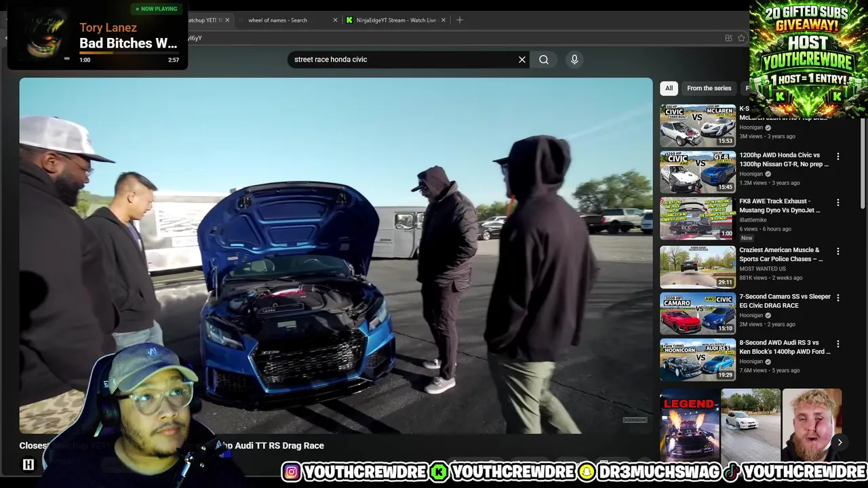The height and width of the screenshot is (488, 868).
Task: Open the bearded man Shorts thumbnail
Action: pyautogui.click(x=812, y=425)
